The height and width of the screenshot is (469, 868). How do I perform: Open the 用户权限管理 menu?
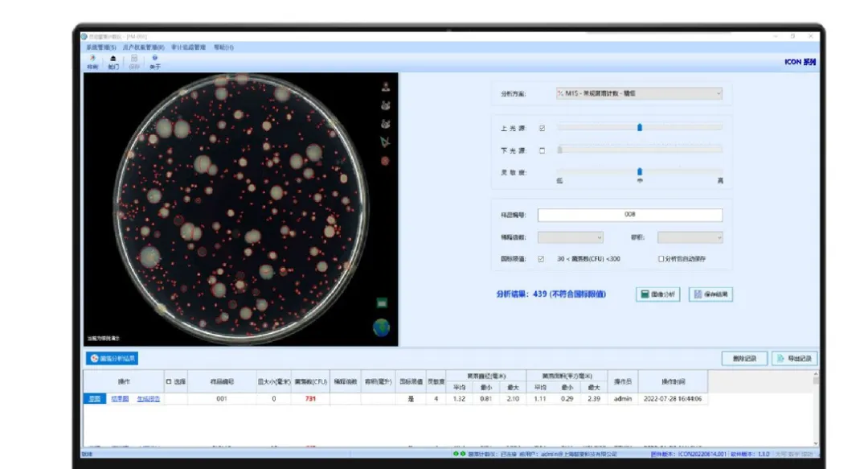[144, 47]
